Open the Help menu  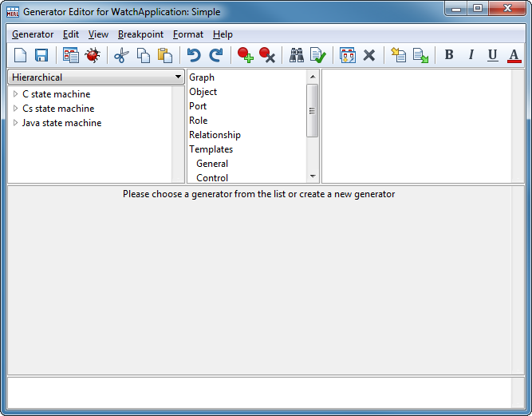(x=223, y=34)
